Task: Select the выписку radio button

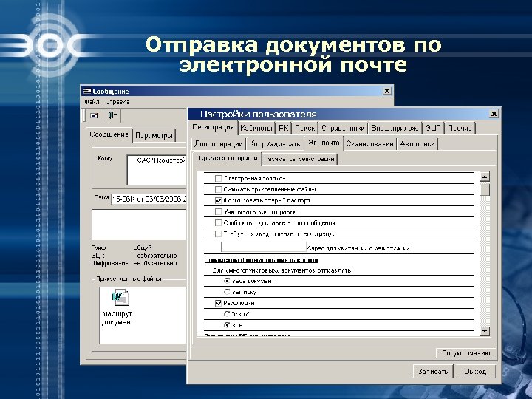Action: (227, 292)
